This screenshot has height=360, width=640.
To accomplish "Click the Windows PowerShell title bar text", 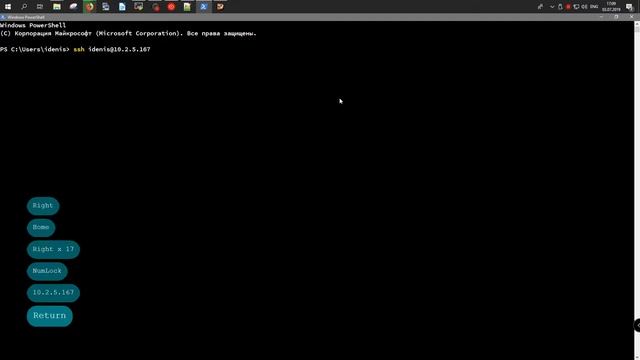I will (x=26, y=17).
